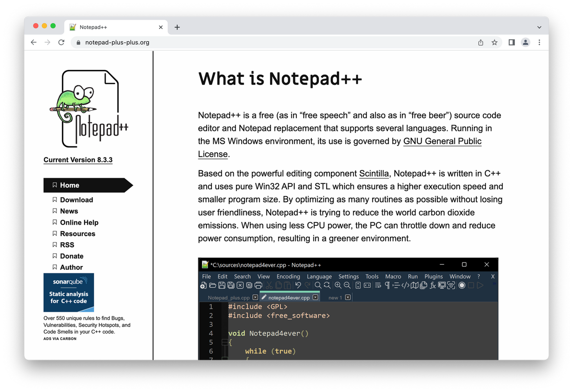Zoom in using the zoom-in toolbar icon

click(338, 285)
